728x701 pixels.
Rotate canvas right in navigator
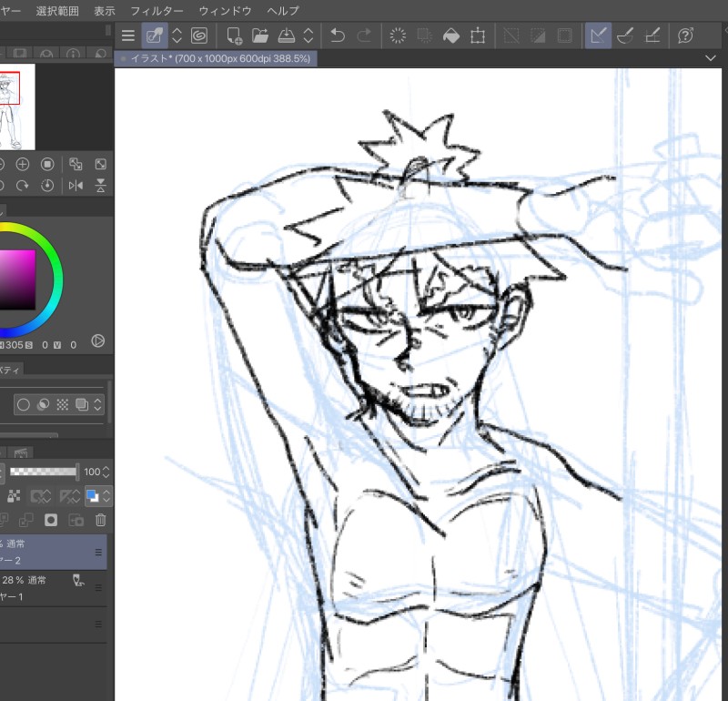[x=22, y=186]
